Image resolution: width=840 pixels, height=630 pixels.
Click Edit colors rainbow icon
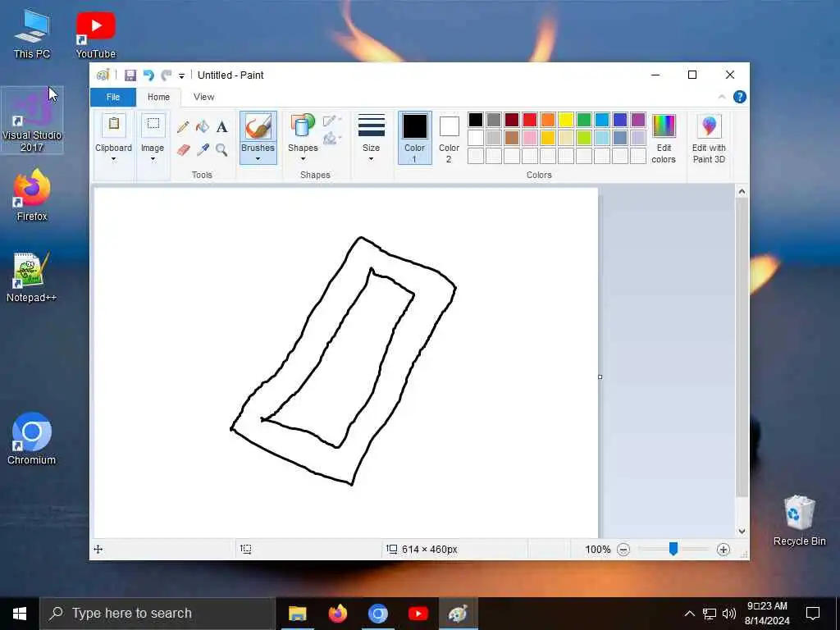pyautogui.click(x=664, y=126)
